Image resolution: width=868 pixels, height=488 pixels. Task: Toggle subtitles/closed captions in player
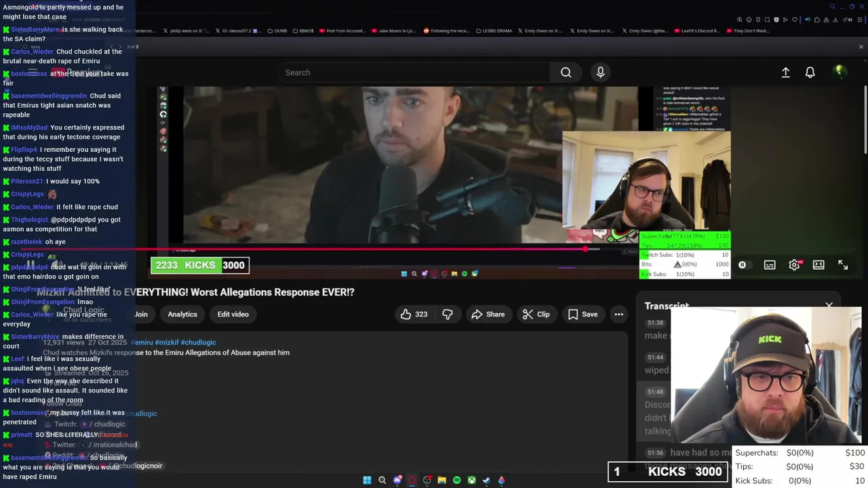[770, 265]
